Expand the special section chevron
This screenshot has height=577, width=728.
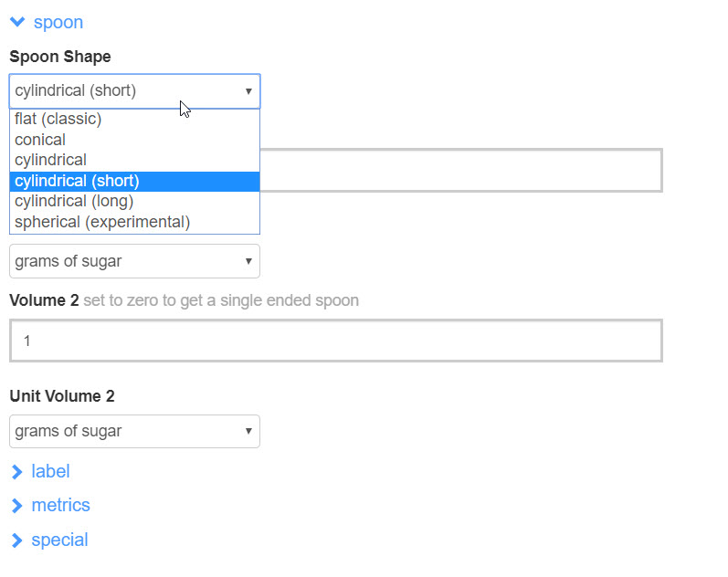point(17,540)
